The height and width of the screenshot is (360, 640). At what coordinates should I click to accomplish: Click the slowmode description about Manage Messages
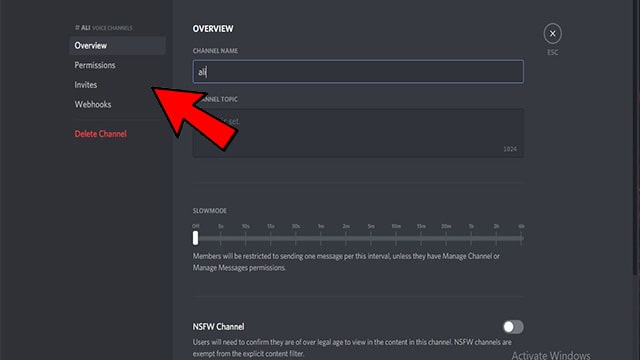(346, 262)
